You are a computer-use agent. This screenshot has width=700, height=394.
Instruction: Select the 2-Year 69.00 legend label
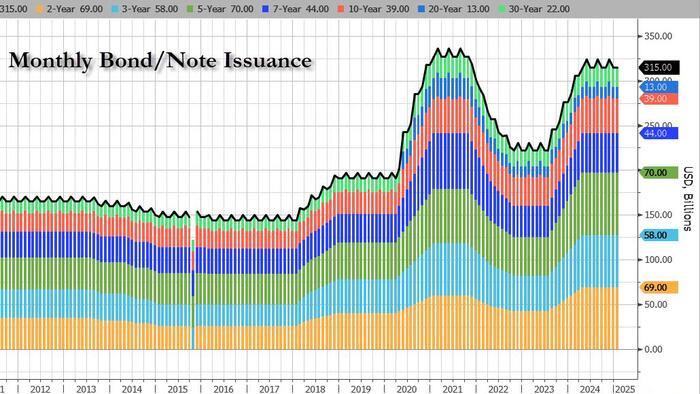[74, 9]
